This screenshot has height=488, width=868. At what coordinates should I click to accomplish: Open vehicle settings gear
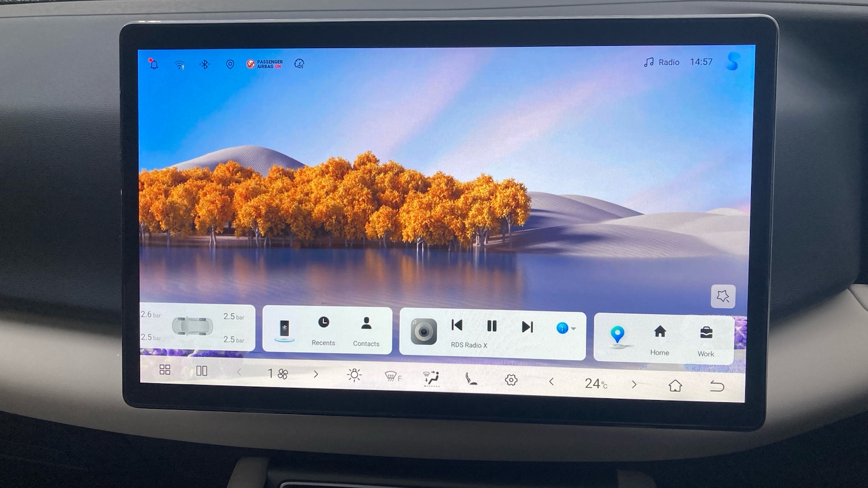coord(511,380)
